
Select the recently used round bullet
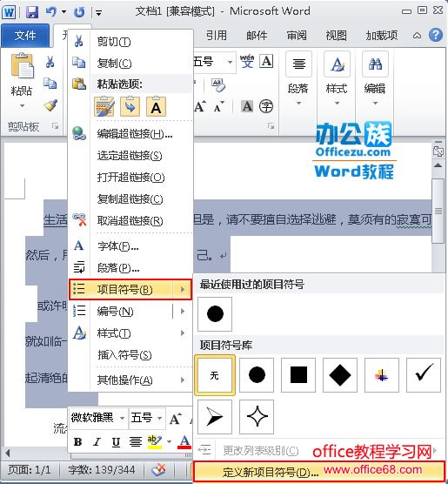click(x=215, y=314)
